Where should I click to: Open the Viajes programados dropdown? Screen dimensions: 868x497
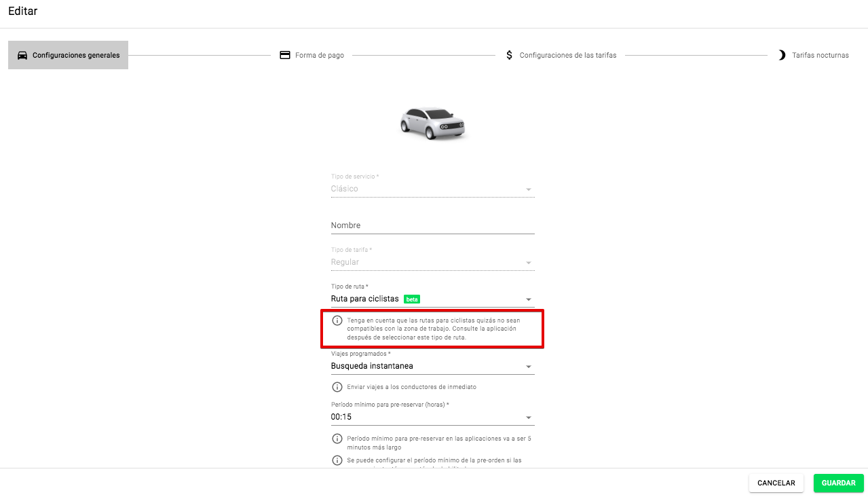pos(528,367)
